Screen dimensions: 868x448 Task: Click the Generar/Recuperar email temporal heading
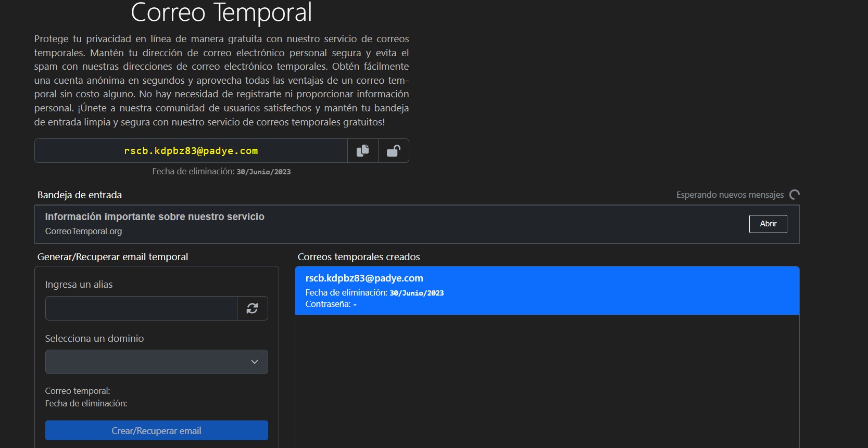(x=112, y=257)
